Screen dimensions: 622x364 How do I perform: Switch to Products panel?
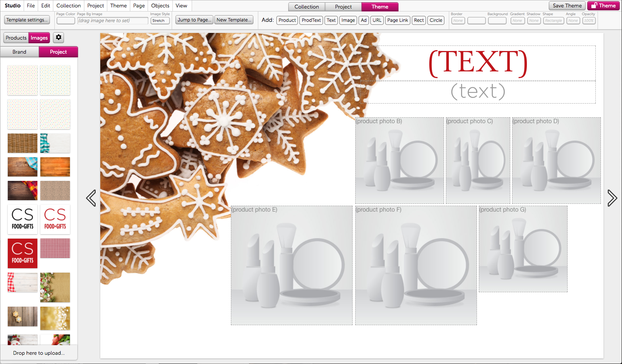[16, 38]
